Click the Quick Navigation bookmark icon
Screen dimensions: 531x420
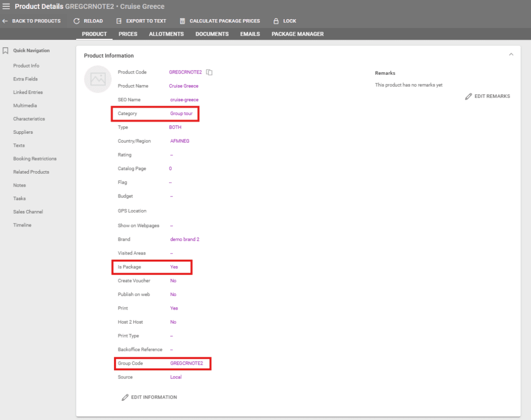pos(6,51)
